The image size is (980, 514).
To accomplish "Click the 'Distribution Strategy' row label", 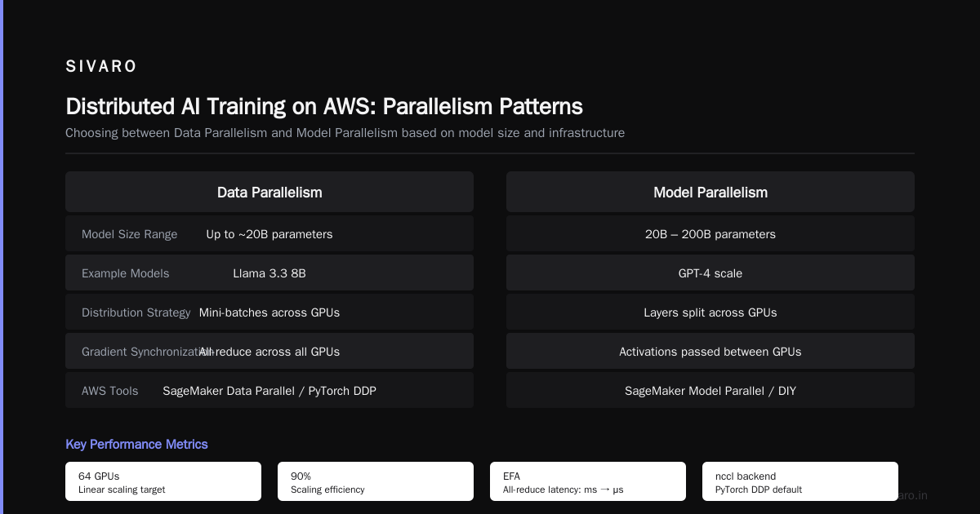I will coord(136,312).
